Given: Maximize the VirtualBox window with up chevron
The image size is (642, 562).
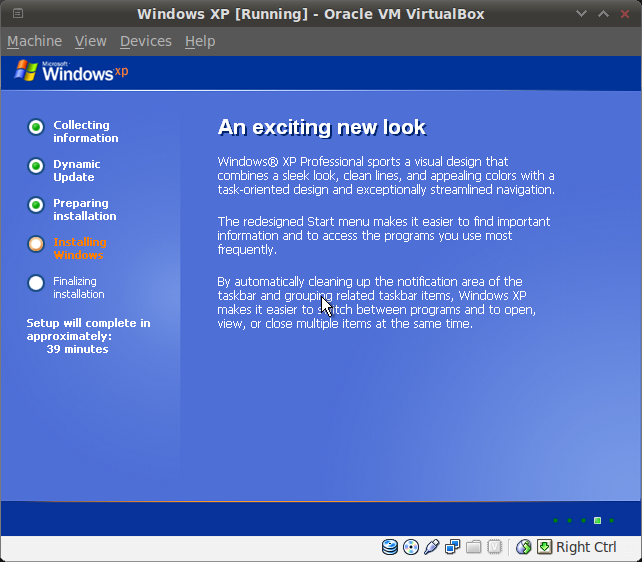Looking at the screenshot, I should (603, 14).
